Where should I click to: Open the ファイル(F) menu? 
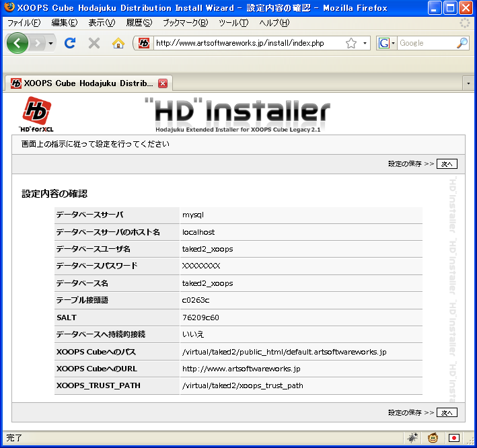(24, 23)
